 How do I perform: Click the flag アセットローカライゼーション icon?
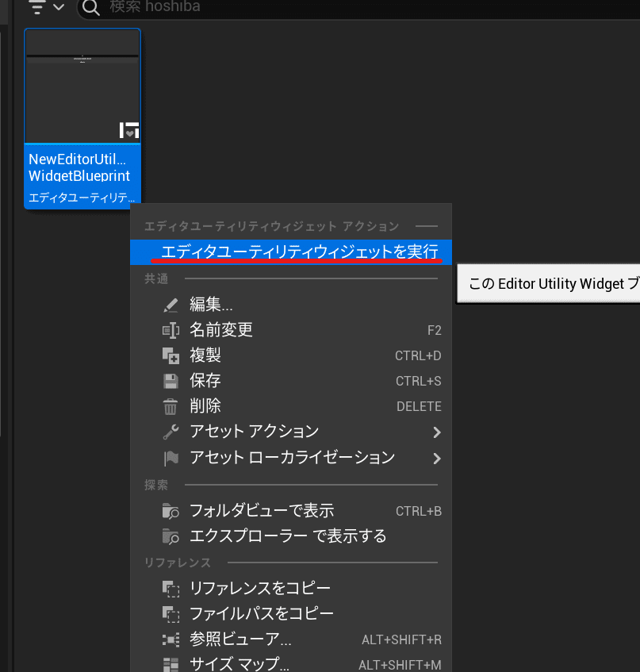click(169, 459)
